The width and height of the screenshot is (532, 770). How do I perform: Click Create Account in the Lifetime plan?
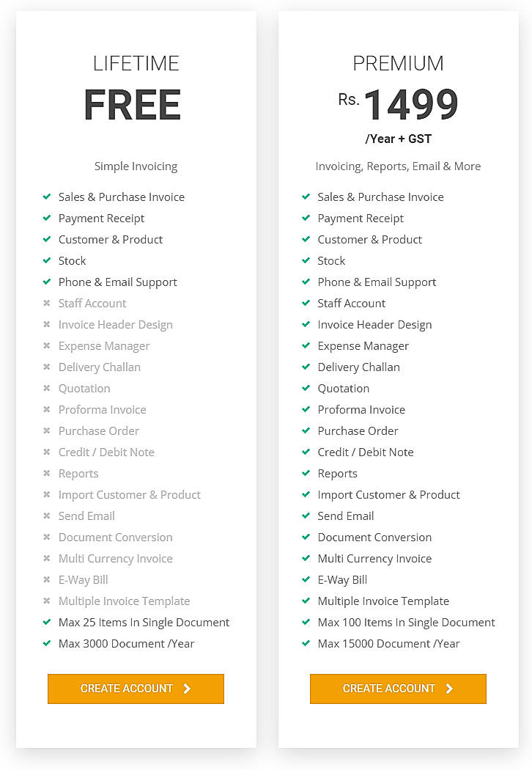pos(136,689)
